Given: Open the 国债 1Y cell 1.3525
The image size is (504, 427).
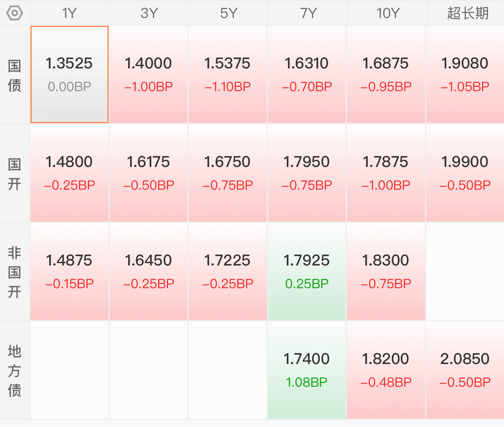Looking at the screenshot, I should [70, 75].
